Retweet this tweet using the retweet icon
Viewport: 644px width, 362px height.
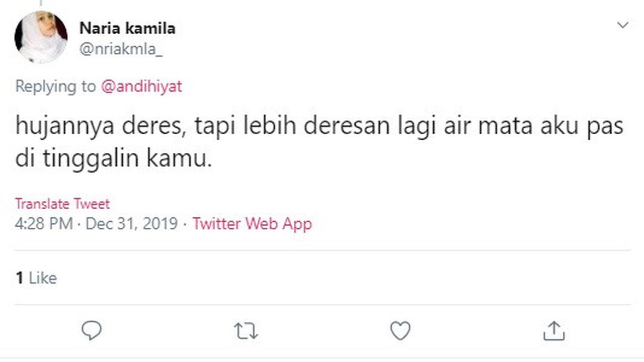(246, 331)
